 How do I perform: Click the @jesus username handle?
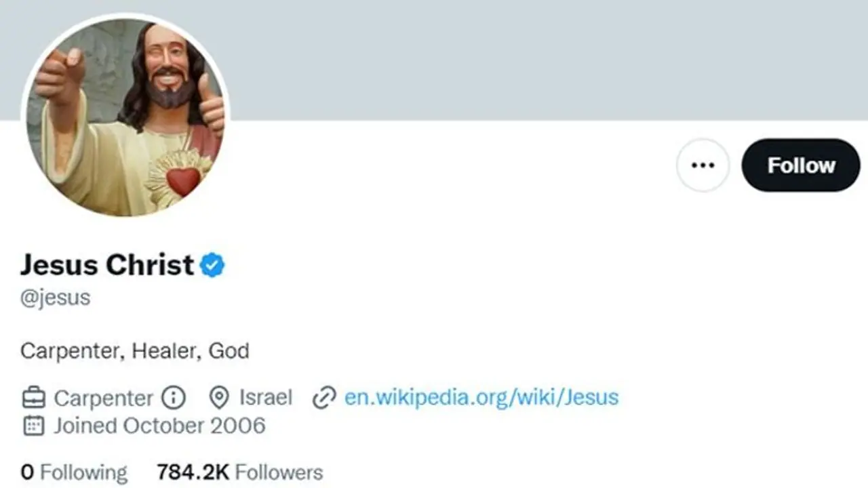(x=56, y=297)
